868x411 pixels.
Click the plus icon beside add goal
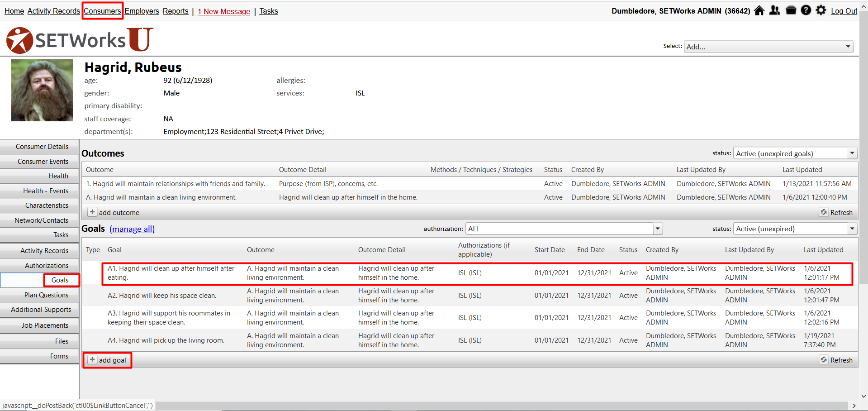click(x=92, y=359)
